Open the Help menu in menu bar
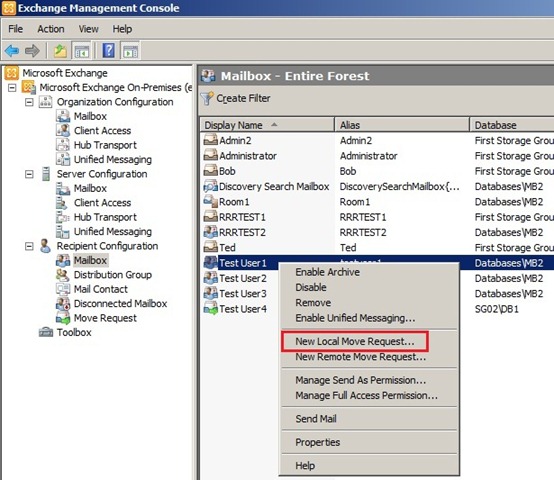Image resolution: width=554 pixels, height=480 pixels. point(122,29)
